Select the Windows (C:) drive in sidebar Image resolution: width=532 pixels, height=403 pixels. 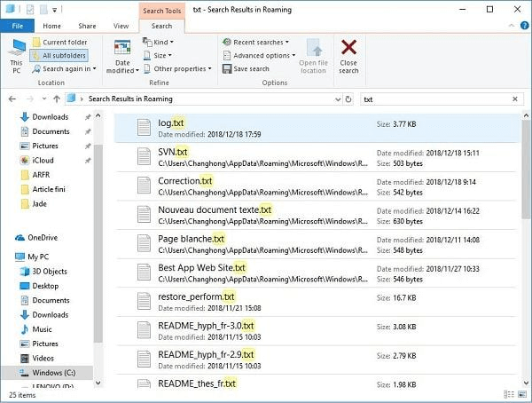point(51,371)
